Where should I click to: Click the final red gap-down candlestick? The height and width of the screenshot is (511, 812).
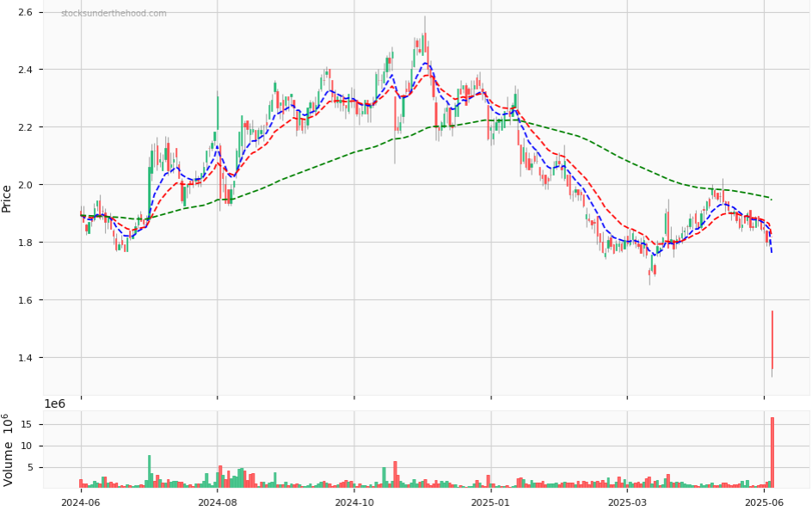click(772, 340)
